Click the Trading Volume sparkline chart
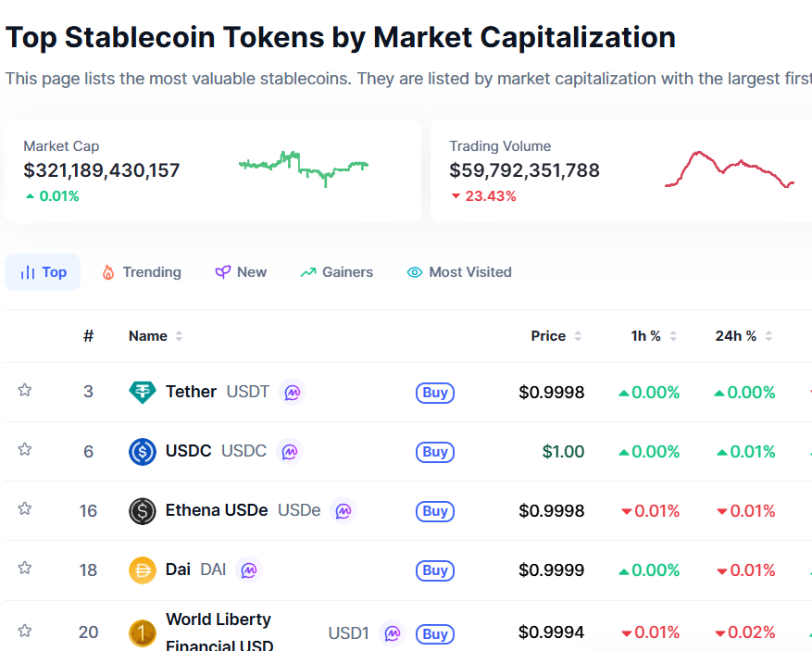 pyautogui.click(x=729, y=169)
